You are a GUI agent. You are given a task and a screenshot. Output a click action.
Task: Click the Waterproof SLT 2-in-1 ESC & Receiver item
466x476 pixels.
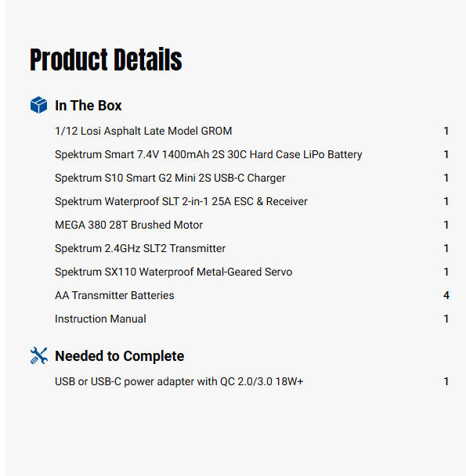pyautogui.click(x=181, y=201)
